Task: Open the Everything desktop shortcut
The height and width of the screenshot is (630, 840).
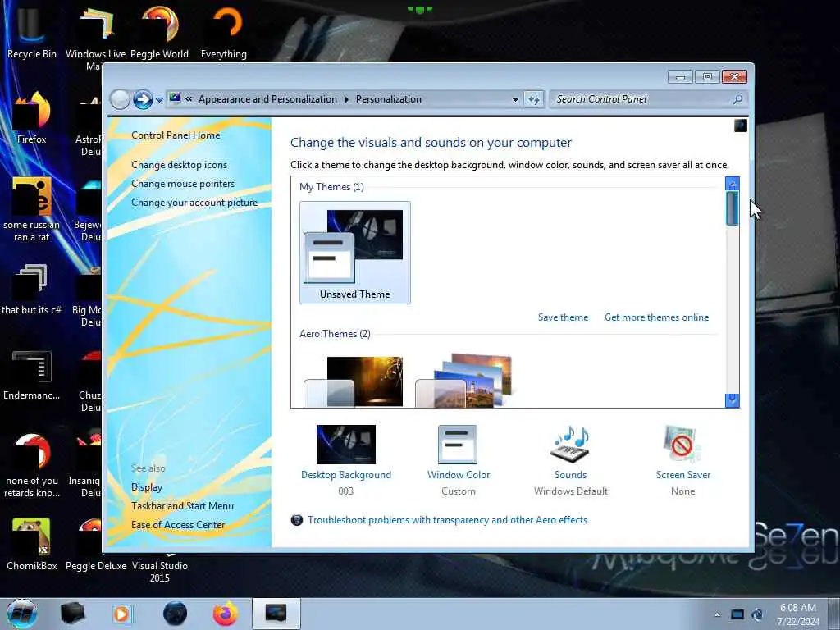Action: (x=223, y=32)
